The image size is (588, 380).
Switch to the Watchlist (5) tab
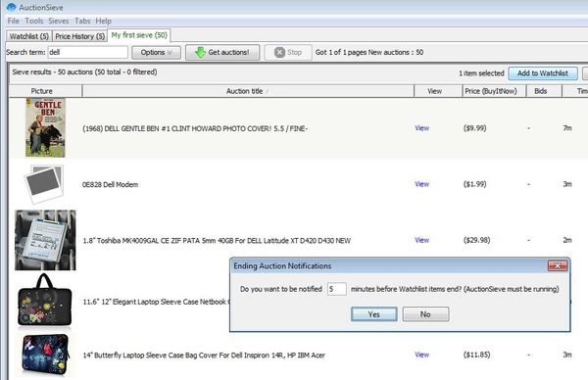coord(28,36)
